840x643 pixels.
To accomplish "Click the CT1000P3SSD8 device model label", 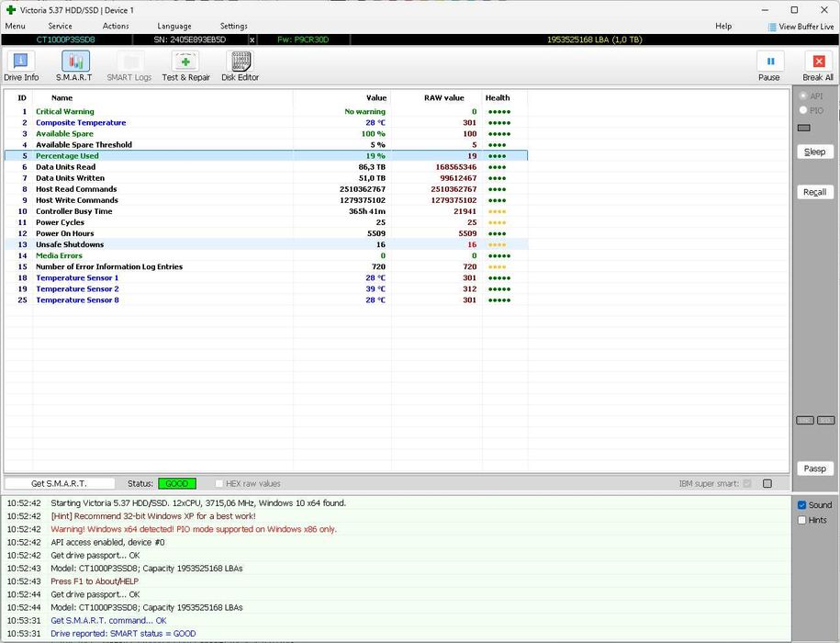I will point(65,39).
